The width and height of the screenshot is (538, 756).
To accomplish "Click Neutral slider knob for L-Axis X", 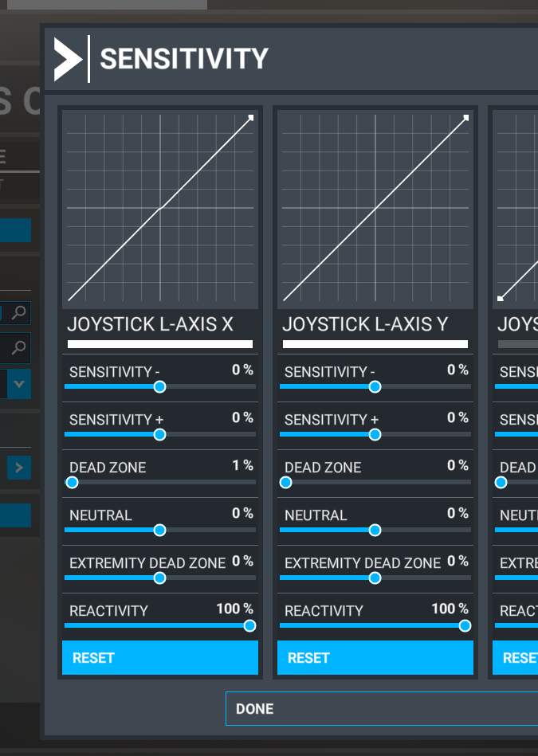I will 159,531.
